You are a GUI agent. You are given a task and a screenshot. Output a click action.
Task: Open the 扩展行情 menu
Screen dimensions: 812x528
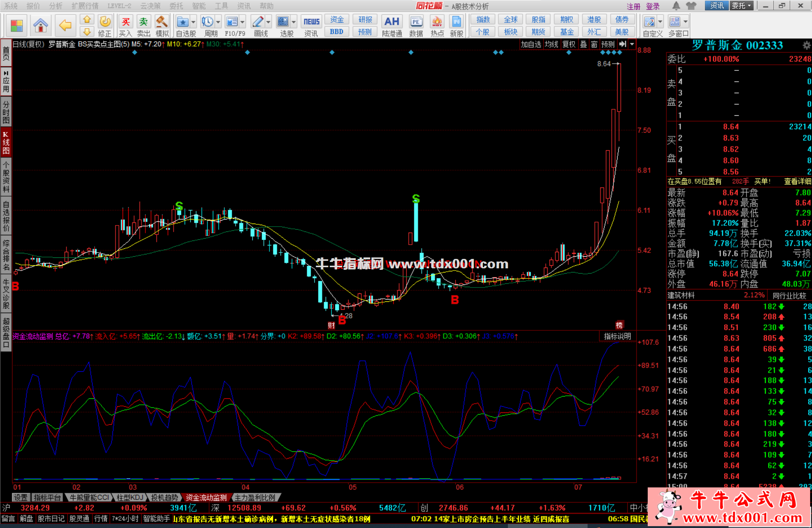(85, 6)
